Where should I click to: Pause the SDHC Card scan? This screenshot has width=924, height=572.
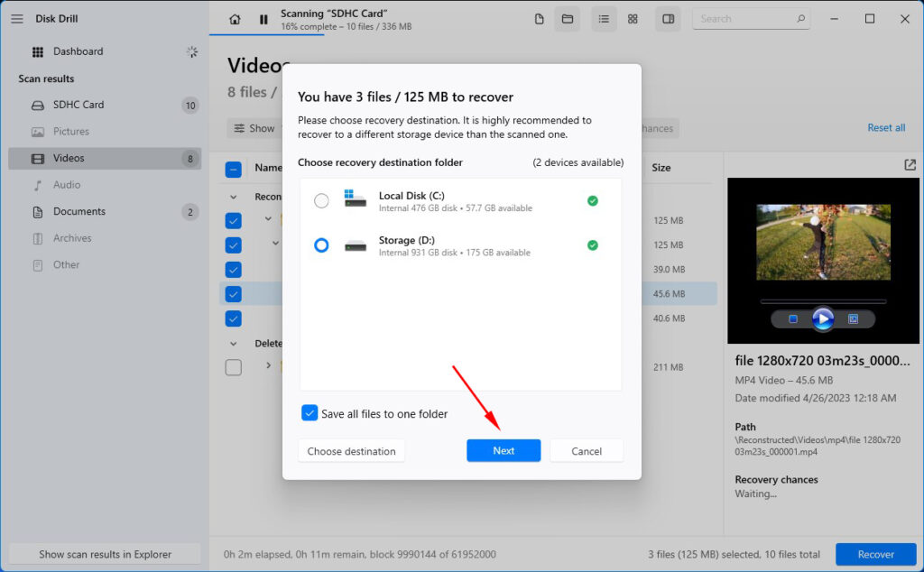click(262, 18)
